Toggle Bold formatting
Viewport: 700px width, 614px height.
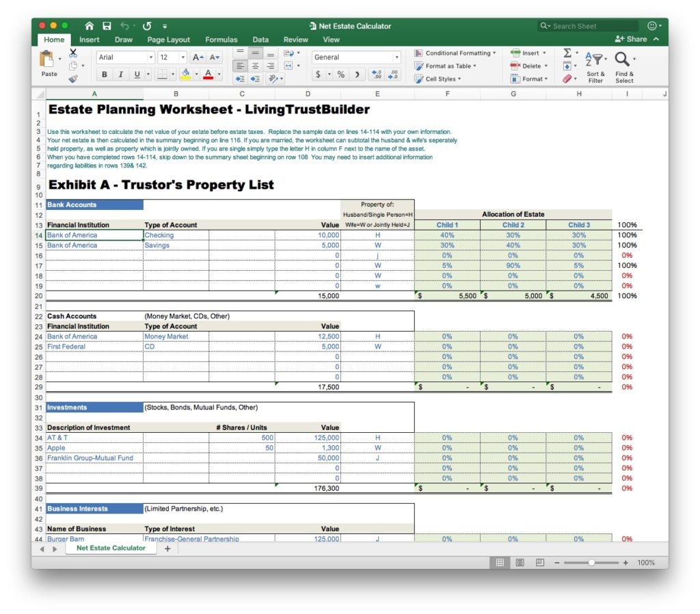coord(105,75)
